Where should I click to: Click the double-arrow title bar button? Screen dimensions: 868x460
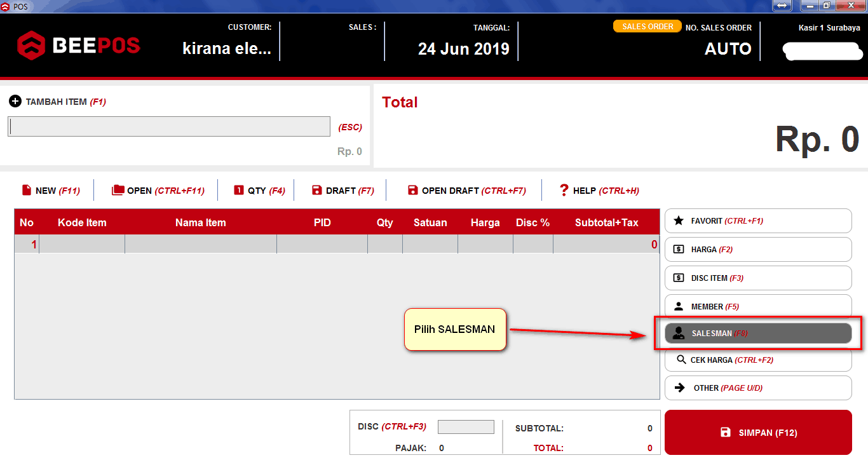[x=782, y=6]
